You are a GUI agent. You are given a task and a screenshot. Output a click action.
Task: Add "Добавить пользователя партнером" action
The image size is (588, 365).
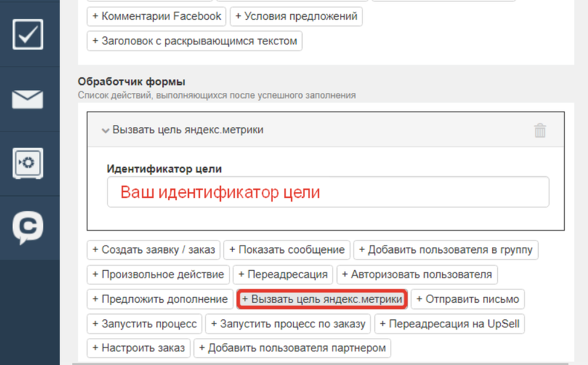coord(293,348)
